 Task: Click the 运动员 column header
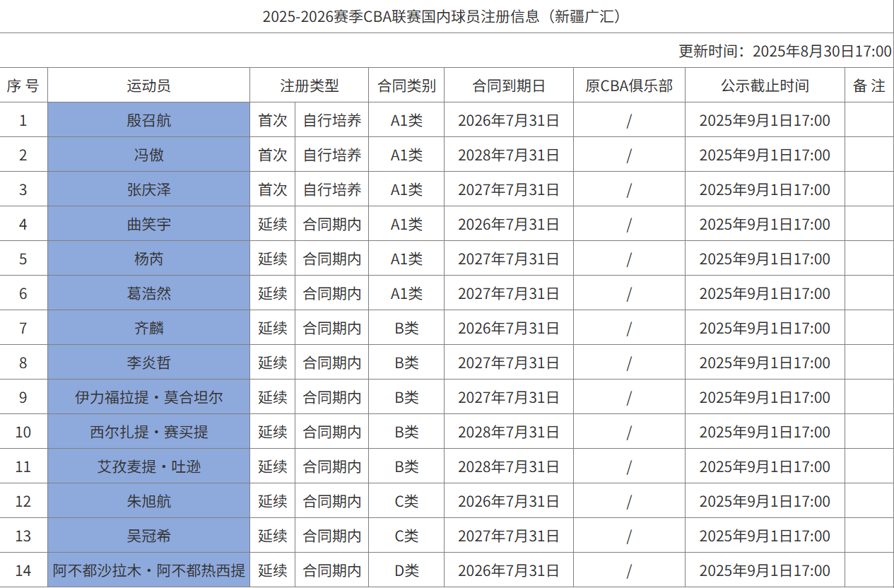click(148, 86)
